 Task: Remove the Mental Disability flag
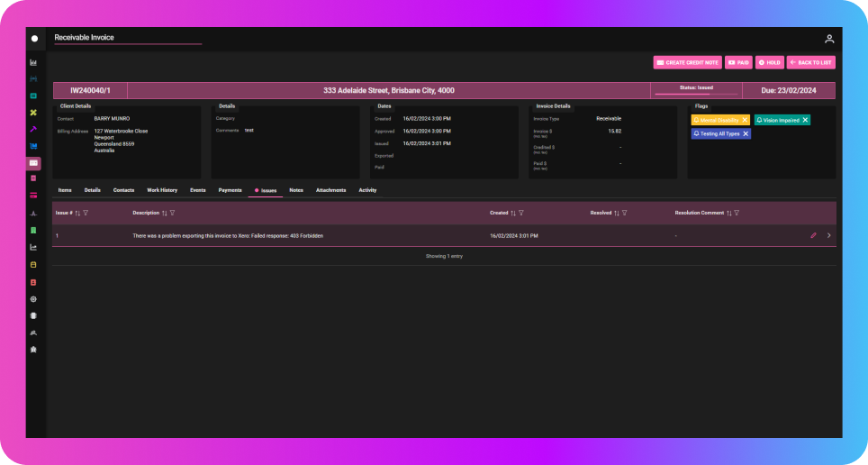(745, 120)
